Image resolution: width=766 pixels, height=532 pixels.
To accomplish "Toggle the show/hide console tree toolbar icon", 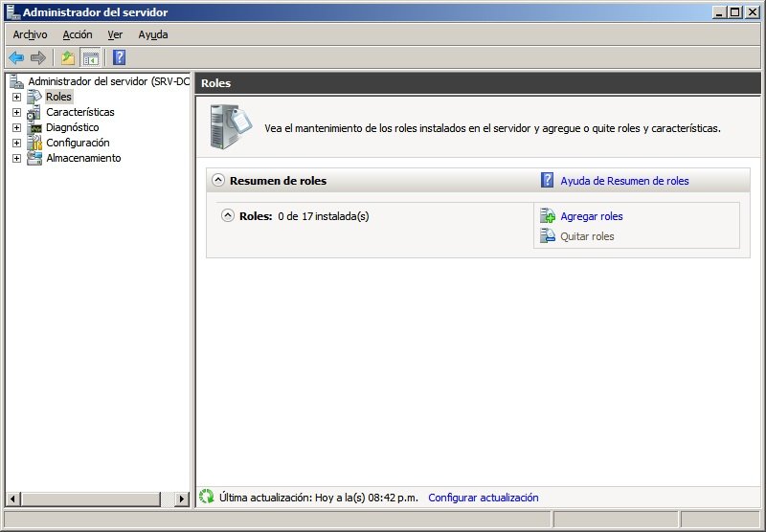I will tap(90, 58).
